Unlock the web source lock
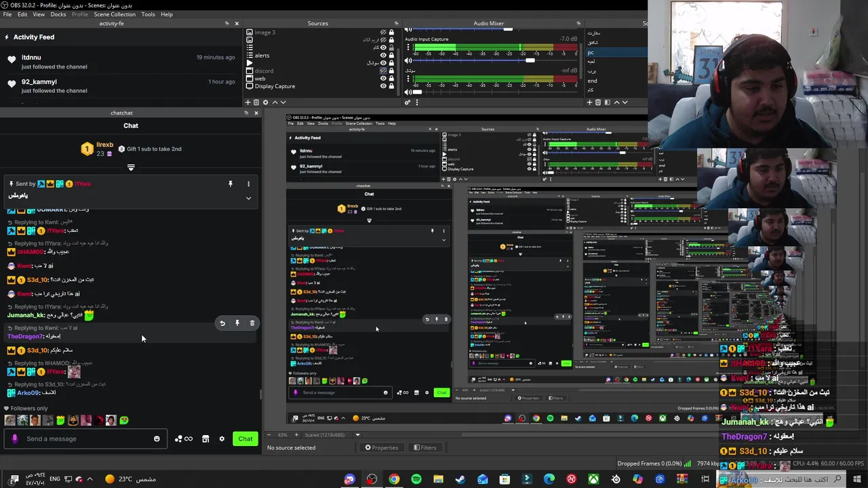This screenshot has width=868, height=488. pyautogui.click(x=391, y=79)
